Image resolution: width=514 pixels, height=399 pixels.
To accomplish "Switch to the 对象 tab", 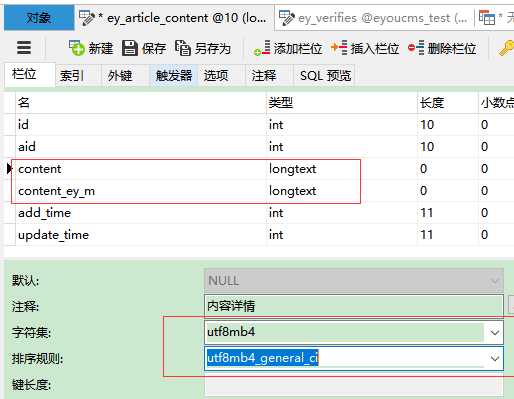I will tap(39, 18).
